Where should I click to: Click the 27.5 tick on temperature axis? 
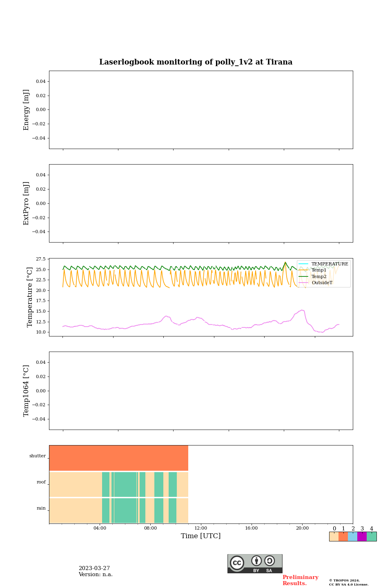click(41, 259)
